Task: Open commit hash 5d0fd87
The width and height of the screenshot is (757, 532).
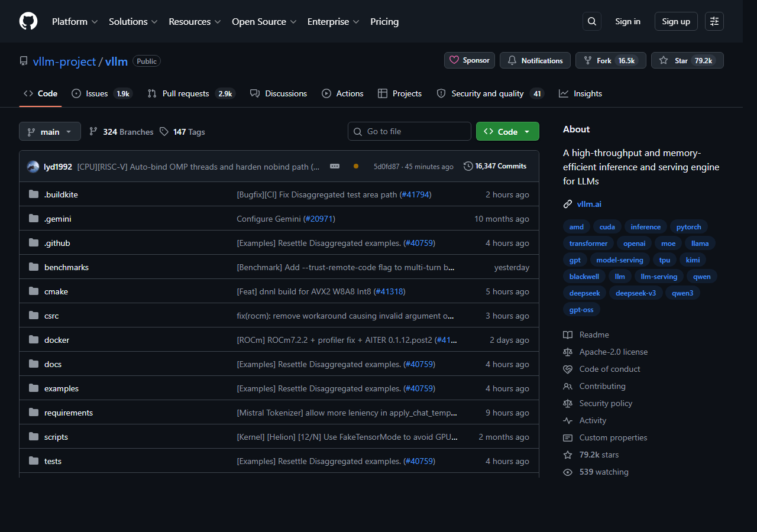Action: [x=386, y=167]
